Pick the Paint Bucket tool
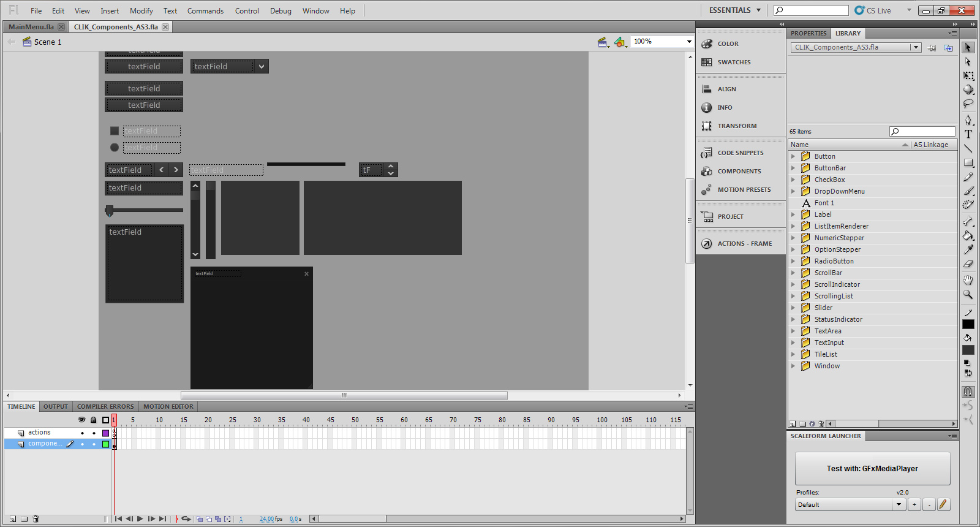This screenshot has height=527, width=980. (x=968, y=235)
